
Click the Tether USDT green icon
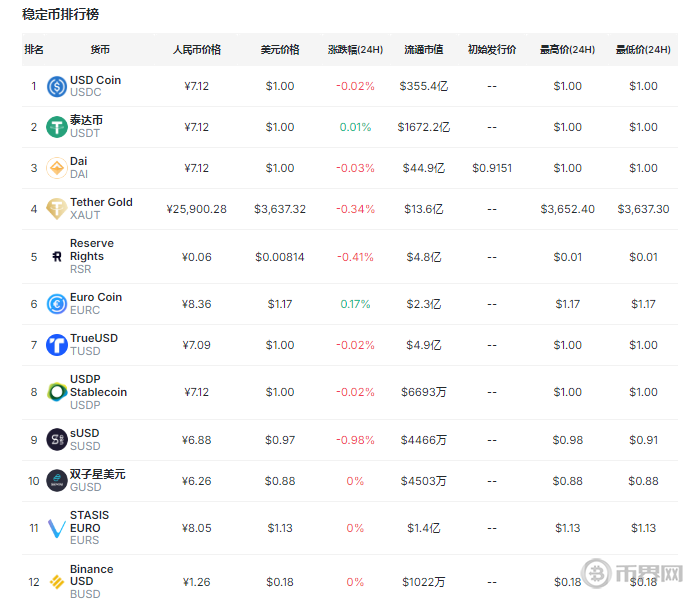click(56, 127)
